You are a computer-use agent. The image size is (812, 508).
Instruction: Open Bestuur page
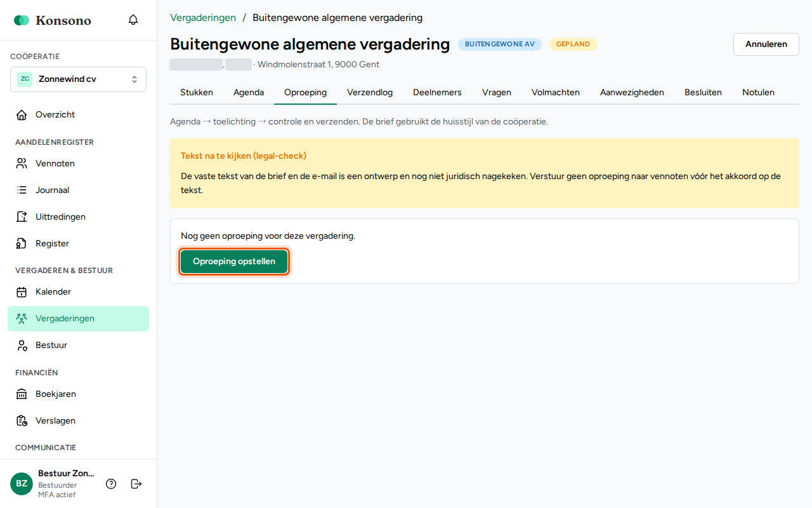pos(78,345)
